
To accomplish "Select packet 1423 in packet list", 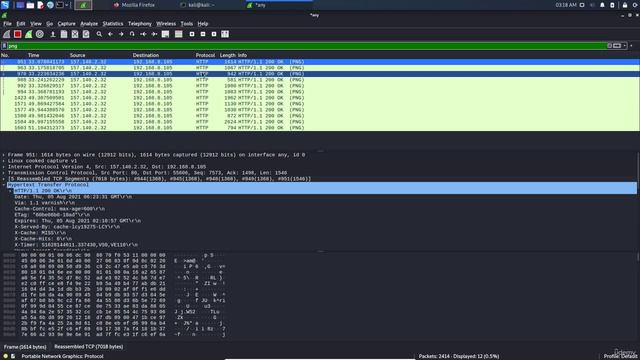I will (320, 98).
